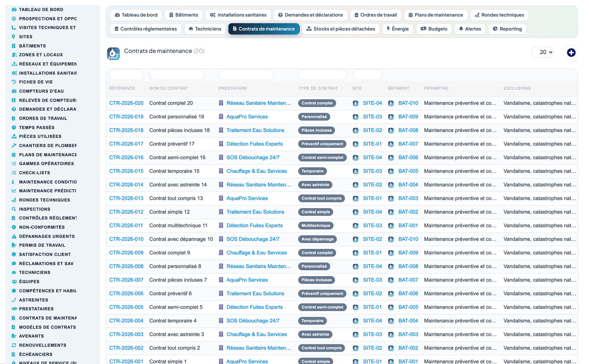Open Check-lists in sidebar
The image size is (589, 364).
(34, 173)
